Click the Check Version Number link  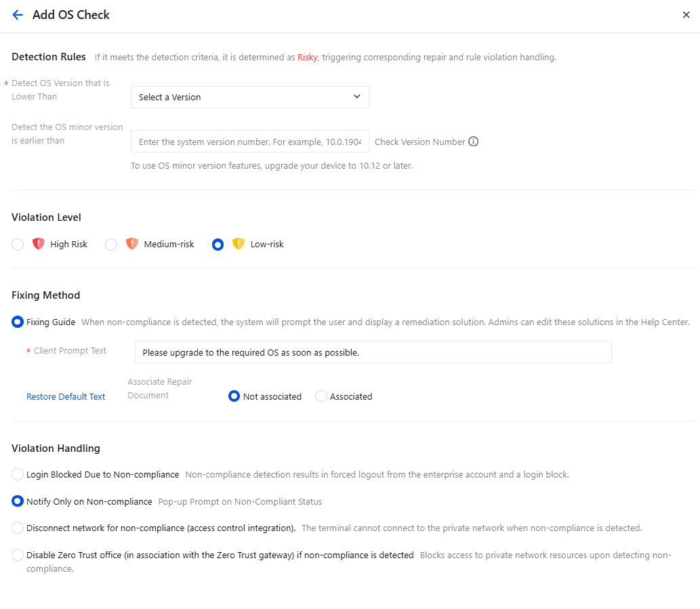[419, 142]
